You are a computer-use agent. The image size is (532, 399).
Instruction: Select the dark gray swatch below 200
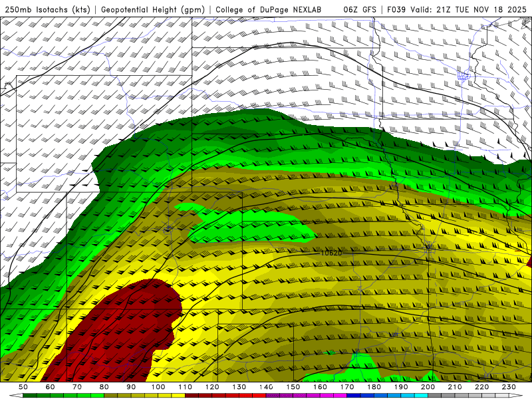click(x=435, y=396)
